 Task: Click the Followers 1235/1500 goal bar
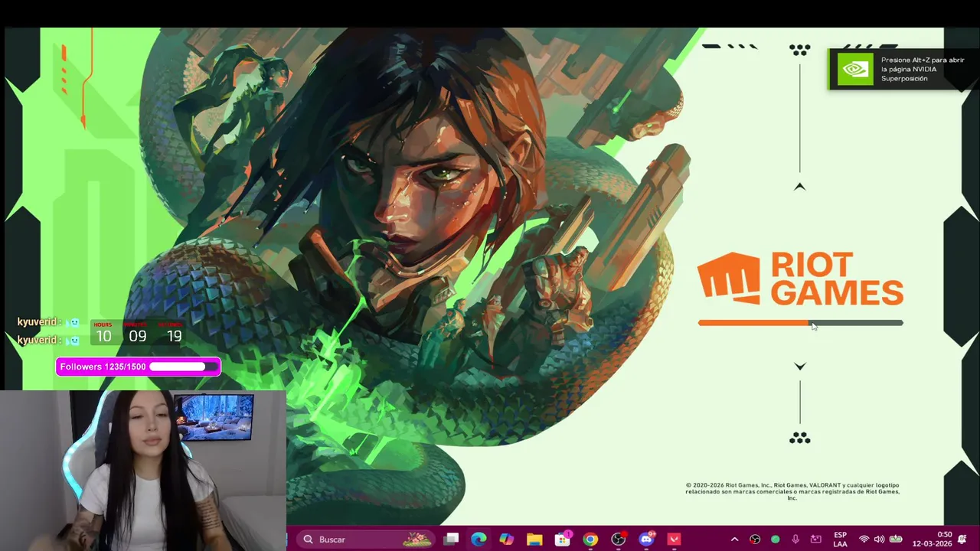point(138,367)
